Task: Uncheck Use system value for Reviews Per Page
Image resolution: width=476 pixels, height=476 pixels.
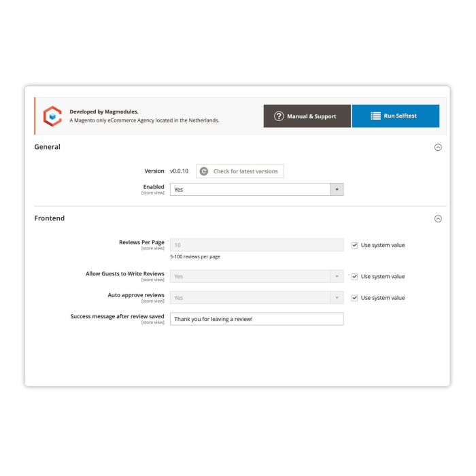Action: 354,245
